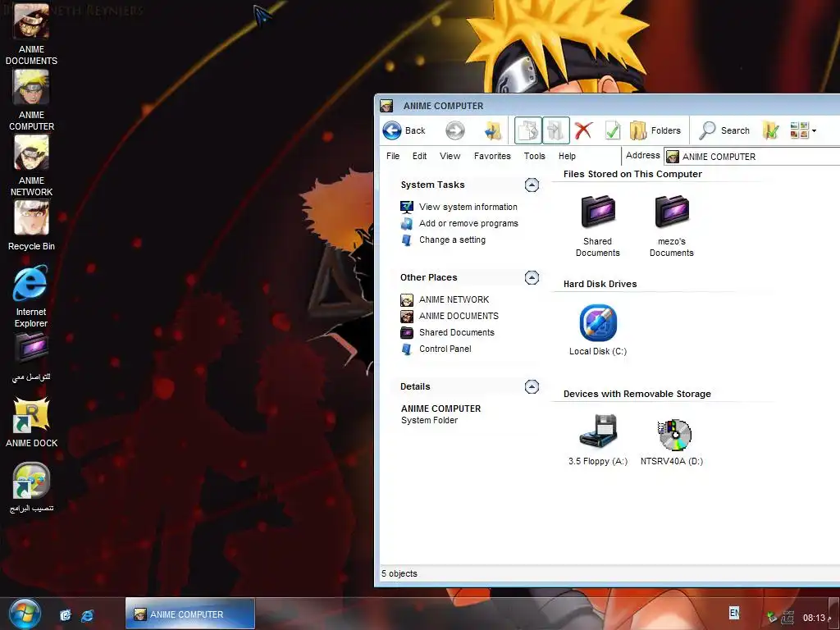840x630 pixels.
Task: Select mezo's Documents folder icon
Action: [672, 226]
